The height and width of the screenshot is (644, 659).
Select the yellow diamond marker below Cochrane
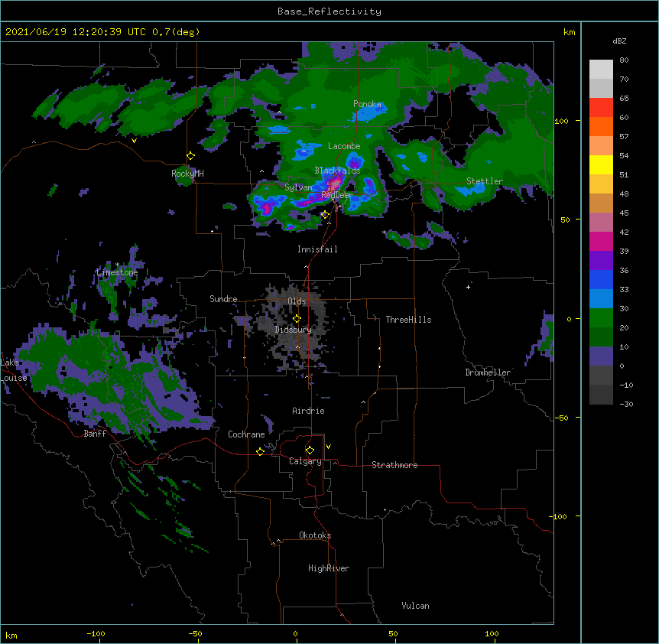(260, 451)
